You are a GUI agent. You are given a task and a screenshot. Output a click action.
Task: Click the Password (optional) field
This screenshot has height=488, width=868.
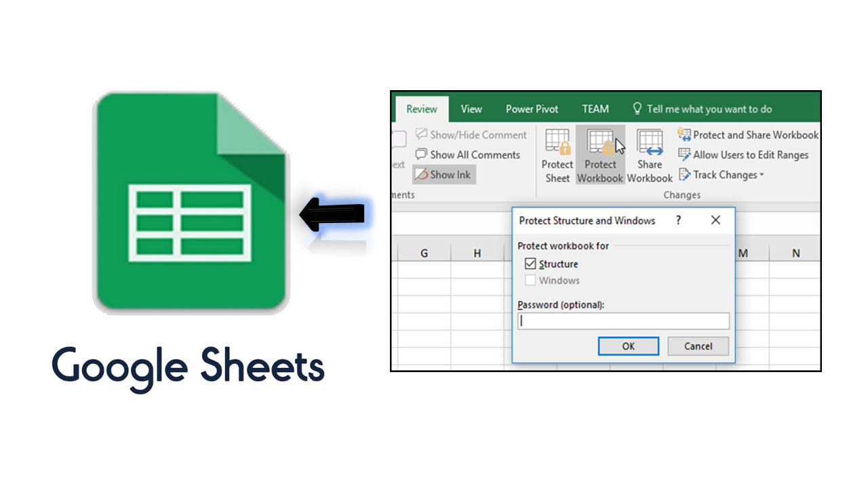(624, 321)
